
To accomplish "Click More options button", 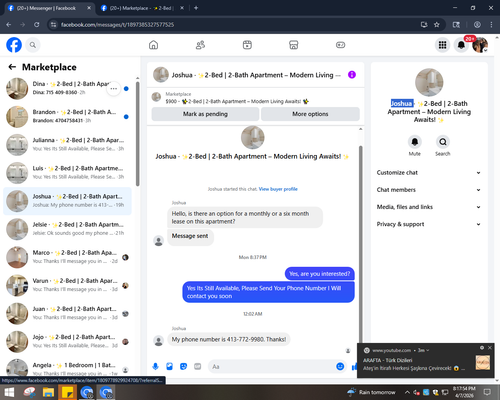I will coord(310,114).
